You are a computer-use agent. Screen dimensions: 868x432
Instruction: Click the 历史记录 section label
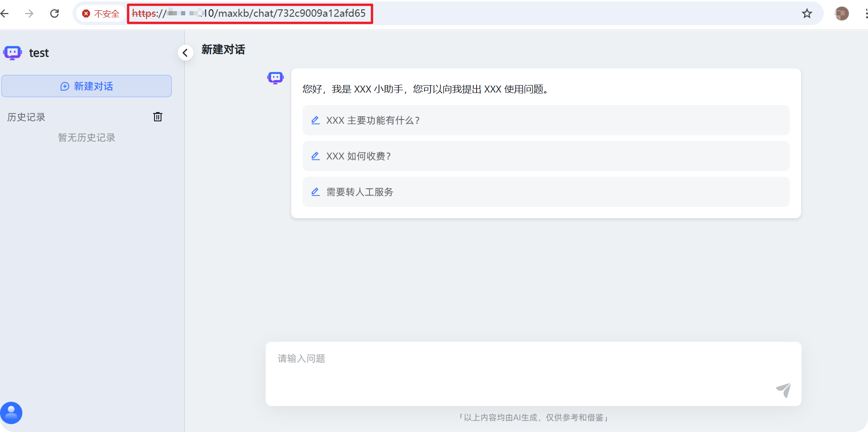click(26, 117)
